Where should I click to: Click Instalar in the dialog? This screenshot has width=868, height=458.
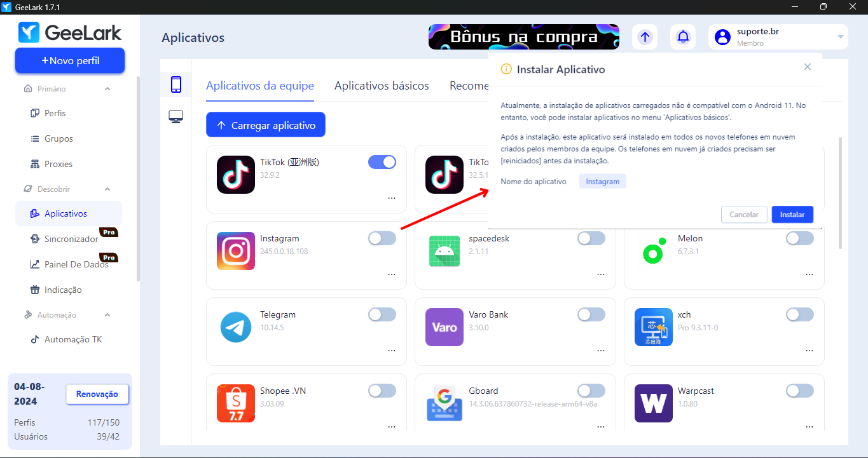point(792,215)
